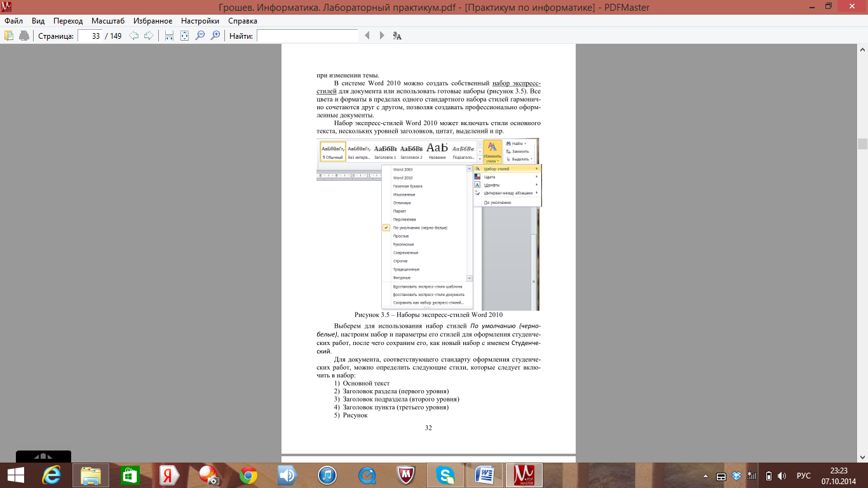The image size is (868, 488).
Task: Open the Справка menu
Action: tap(242, 21)
